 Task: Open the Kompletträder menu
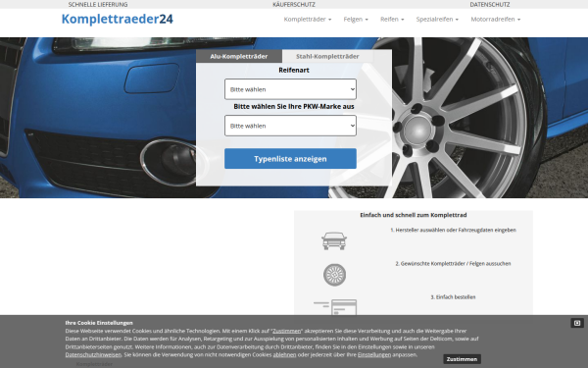pos(308,20)
